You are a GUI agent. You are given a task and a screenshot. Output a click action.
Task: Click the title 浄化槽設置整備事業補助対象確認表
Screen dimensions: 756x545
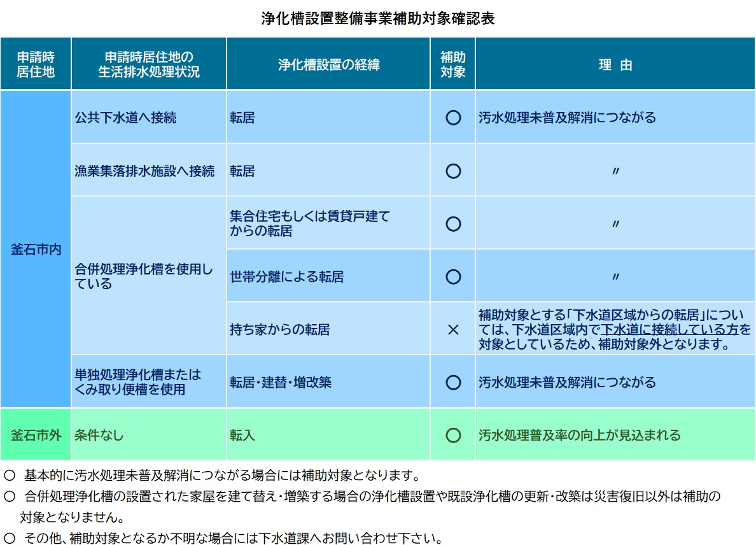click(378, 18)
